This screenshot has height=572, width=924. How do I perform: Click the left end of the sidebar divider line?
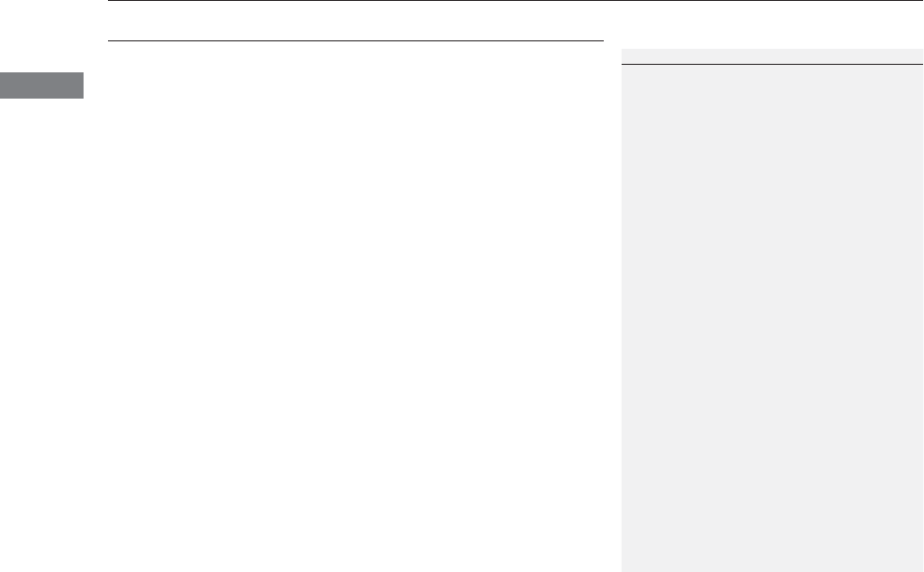[x=627, y=64]
